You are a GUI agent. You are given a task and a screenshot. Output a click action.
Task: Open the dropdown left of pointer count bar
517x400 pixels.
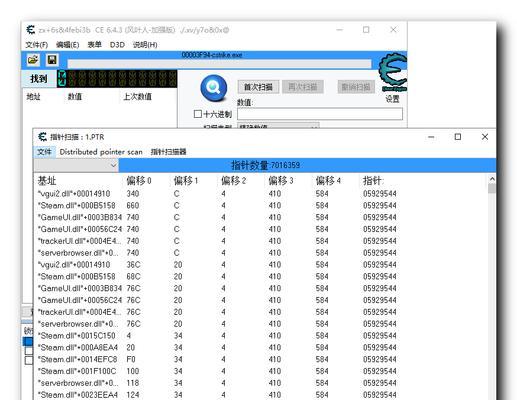(76, 165)
